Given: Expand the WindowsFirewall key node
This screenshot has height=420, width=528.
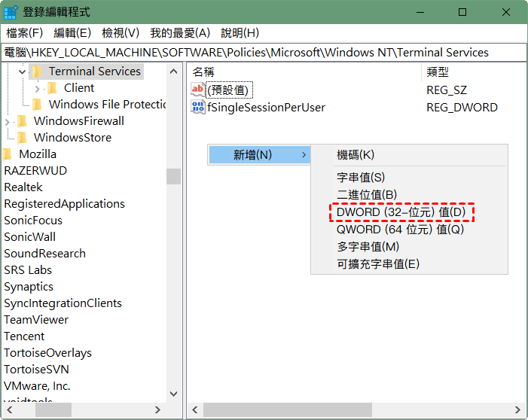Looking at the screenshot, I should 7,122.
